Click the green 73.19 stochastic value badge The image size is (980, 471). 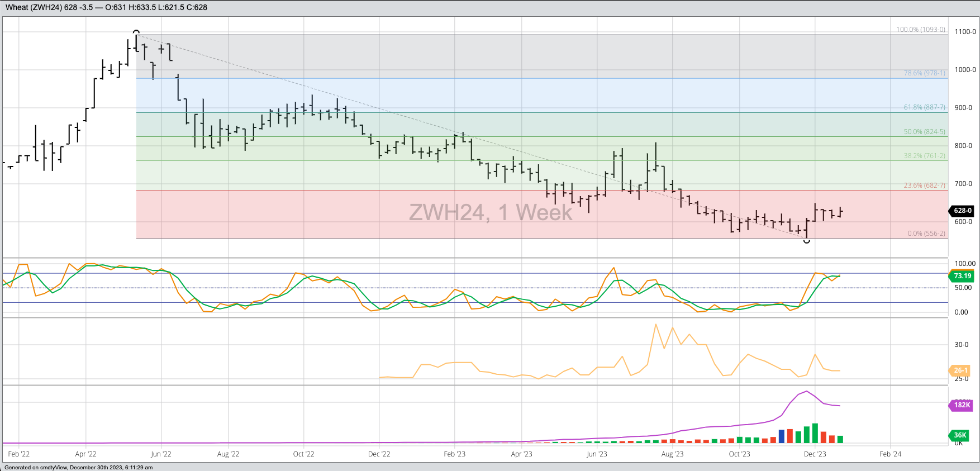click(962, 276)
